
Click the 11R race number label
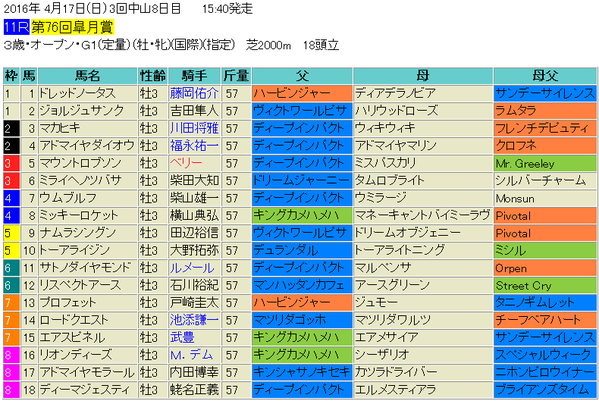click(16, 27)
